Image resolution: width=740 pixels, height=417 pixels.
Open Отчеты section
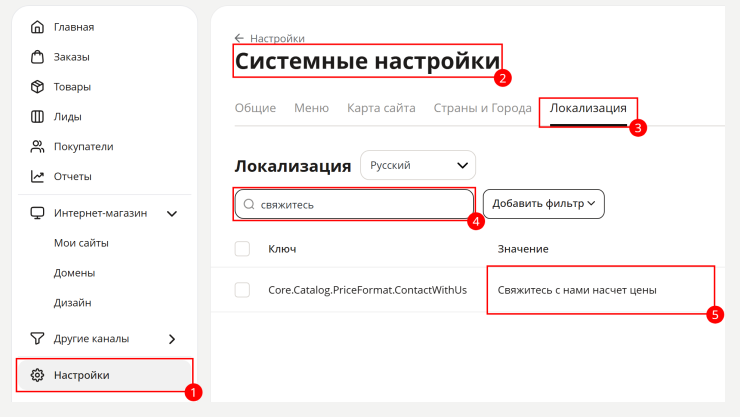[73, 176]
